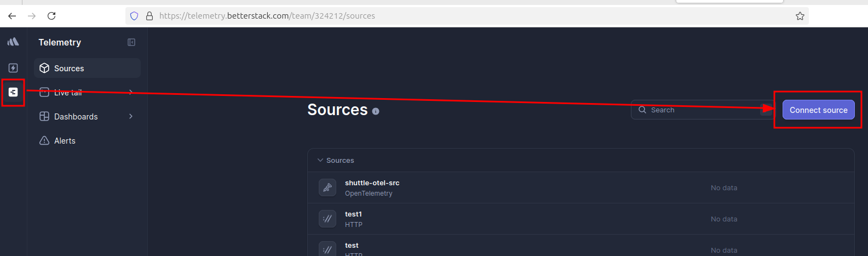Reload the page in browser

(51, 16)
